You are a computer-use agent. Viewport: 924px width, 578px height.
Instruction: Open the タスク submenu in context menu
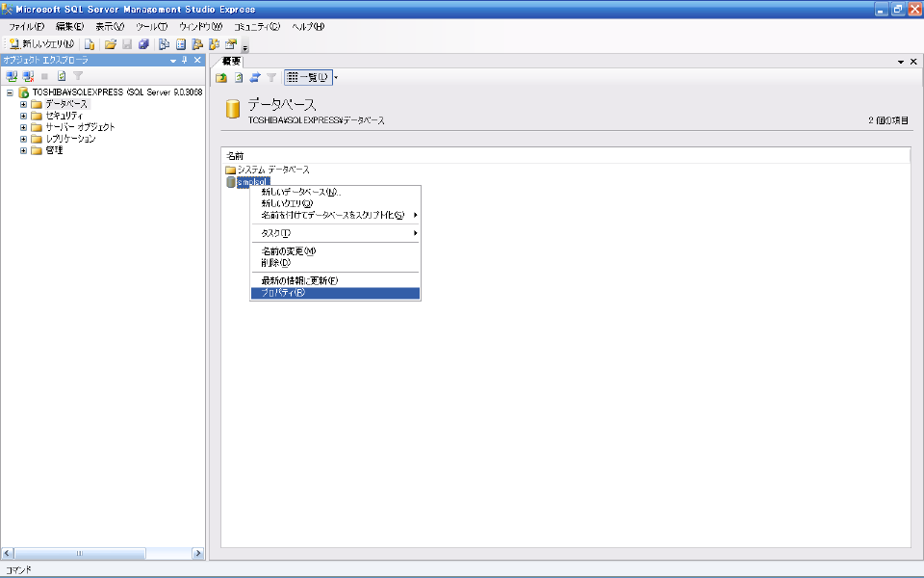335,233
